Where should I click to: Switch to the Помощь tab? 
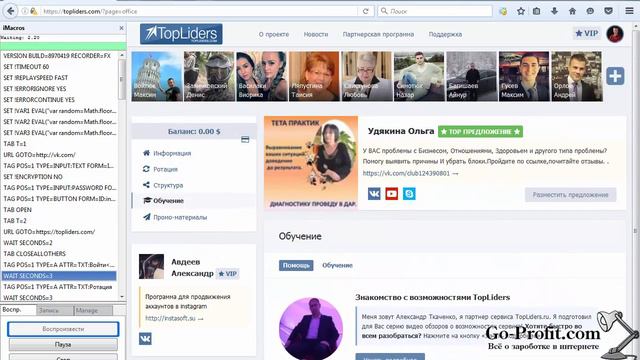pyautogui.click(x=296, y=265)
